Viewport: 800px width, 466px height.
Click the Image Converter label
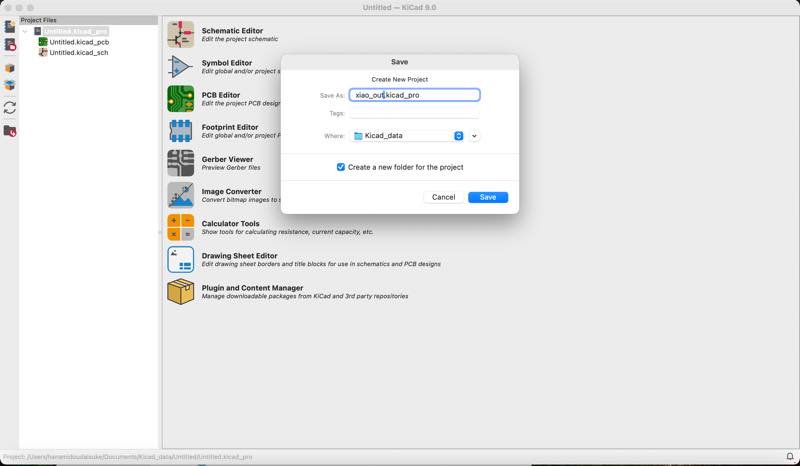coord(231,191)
